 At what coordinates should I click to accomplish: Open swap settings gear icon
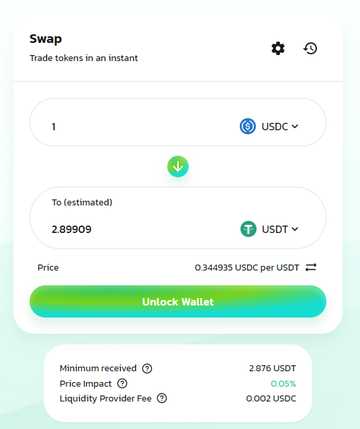point(278,49)
